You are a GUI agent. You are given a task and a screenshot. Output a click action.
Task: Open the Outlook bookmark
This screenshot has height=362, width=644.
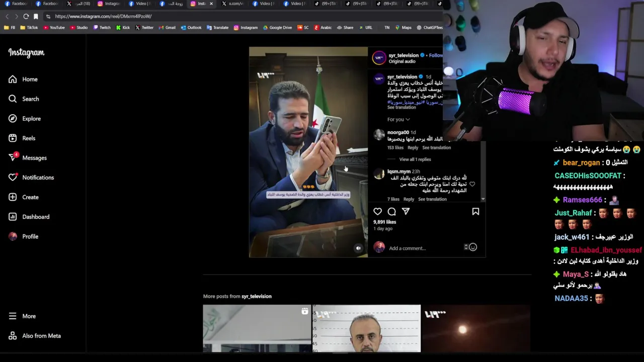click(191, 28)
